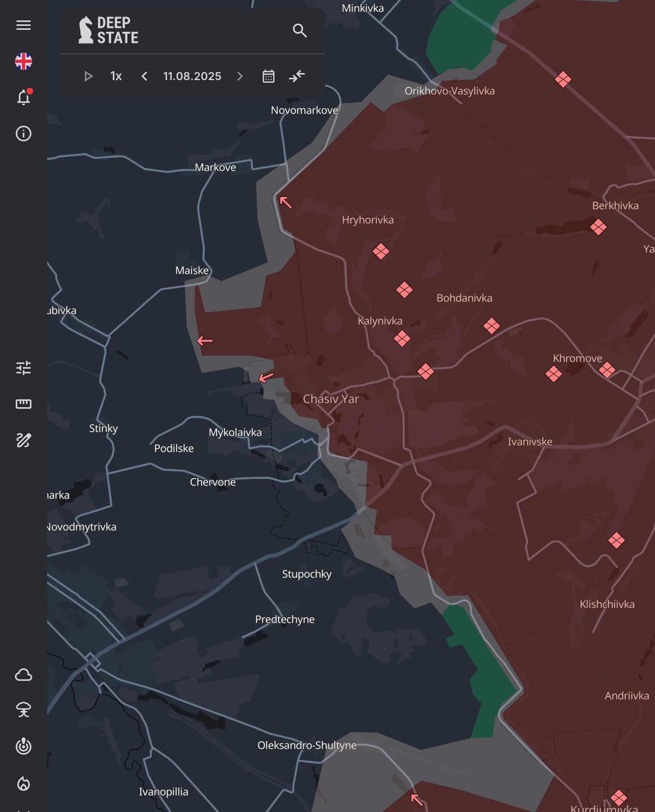Screen dimensions: 655x812
Task: Click the attack arrow south of Oleksandro-Shultyne
Action: [417, 799]
